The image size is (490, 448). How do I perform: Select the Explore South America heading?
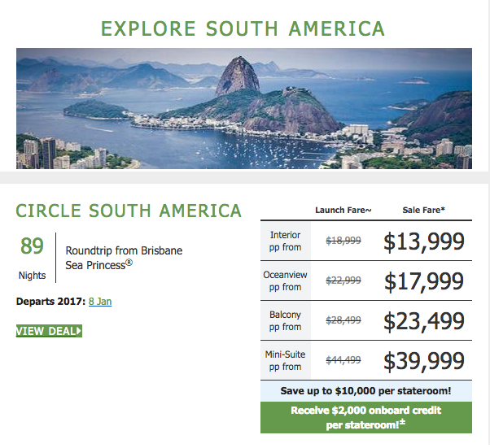click(x=243, y=28)
